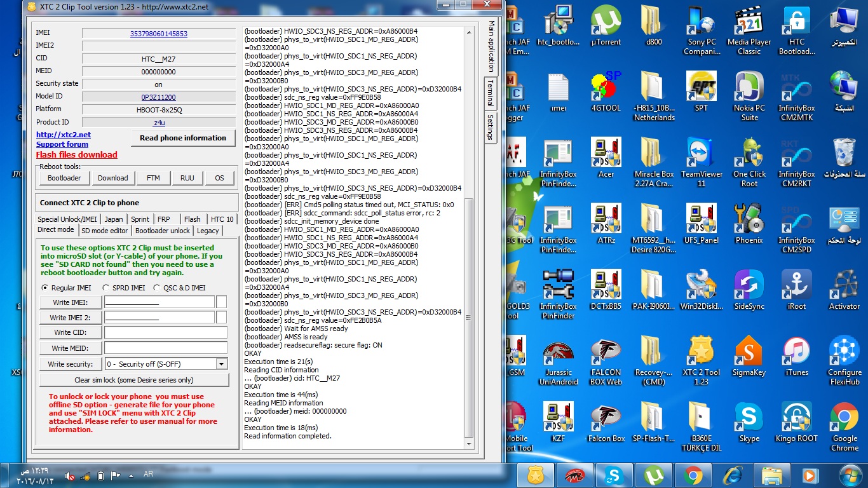Open the Windows Start button
Viewport: 868px width, 488px height.
pyautogui.click(x=849, y=475)
